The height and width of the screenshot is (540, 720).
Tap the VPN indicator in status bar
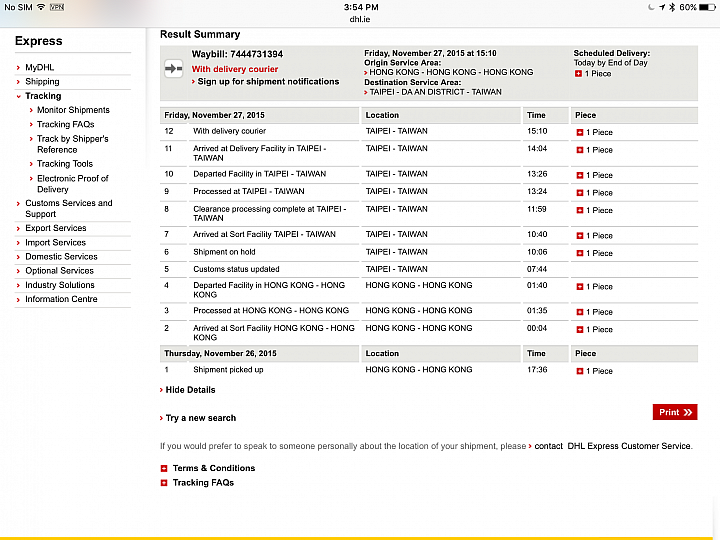coord(57,7)
